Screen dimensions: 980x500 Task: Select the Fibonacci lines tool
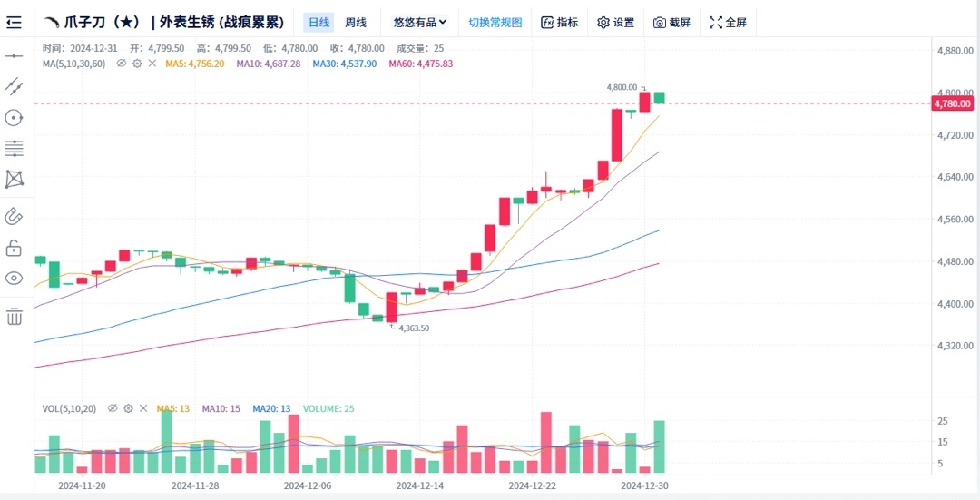14,148
